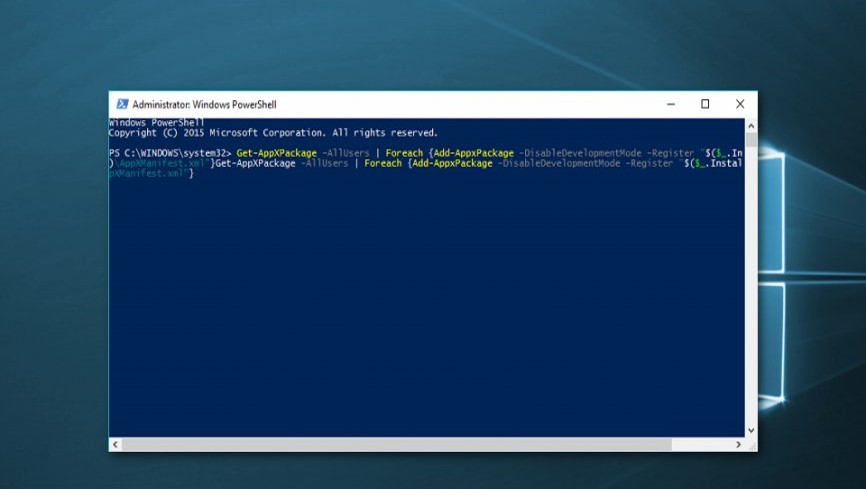Click the horizontal scrollbar thumb
Viewport: 866px width, 489px height.
[x=397, y=444]
